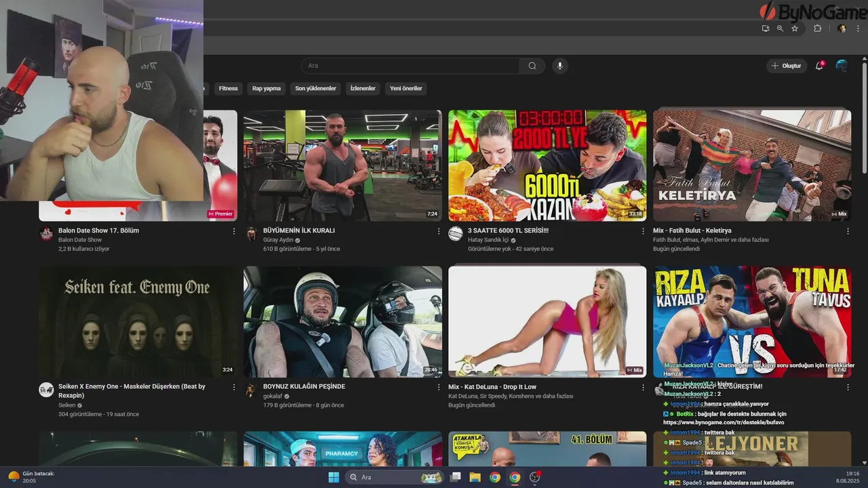Open Task View from the taskbar
Screen dimensions: 868x488
(x=456, y=477)
